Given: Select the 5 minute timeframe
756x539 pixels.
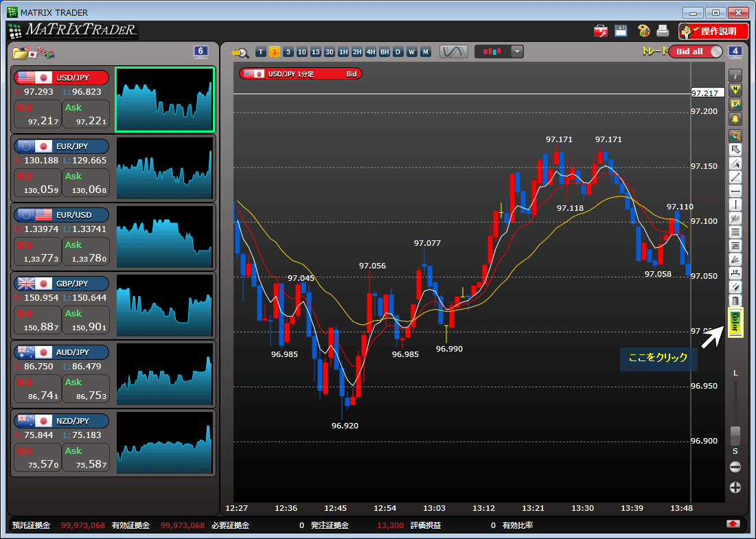Looking at the screenshot, I should pos(288,52).
